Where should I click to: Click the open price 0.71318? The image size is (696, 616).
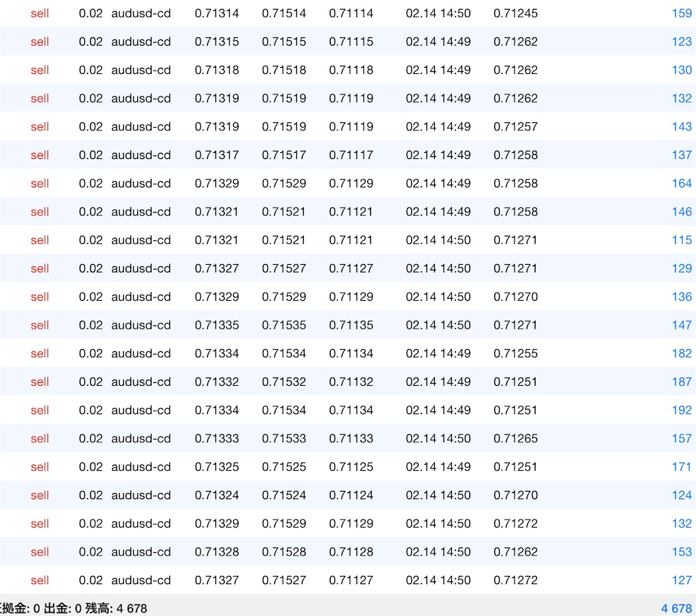pyautogui.click(x=217, y=70)
